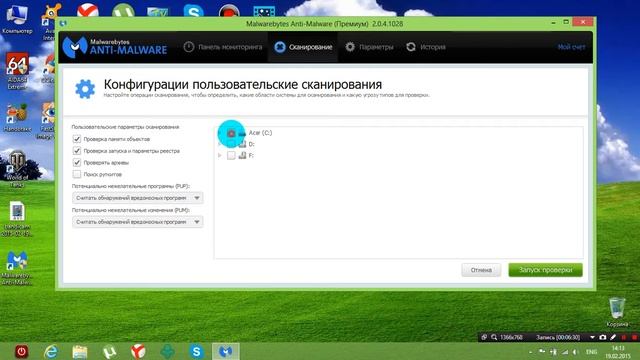This screenshot has height=360, width=640.
Task: Uncheck Проверка памяти объектов
Action: (x=77, y=139)
